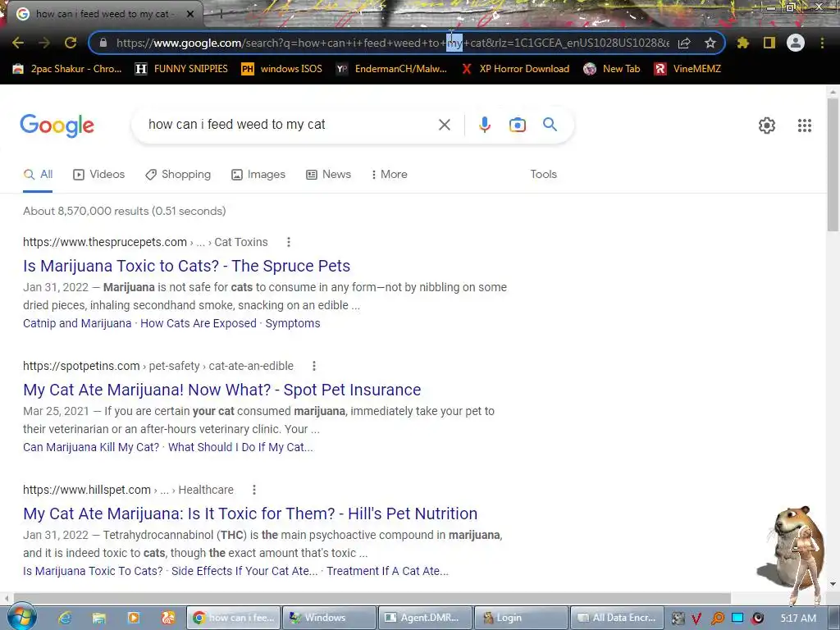Image resolution: width=840 pixels, height=630 pixels.
Task: Switch to the News results tab
Action: pos(328,174)
